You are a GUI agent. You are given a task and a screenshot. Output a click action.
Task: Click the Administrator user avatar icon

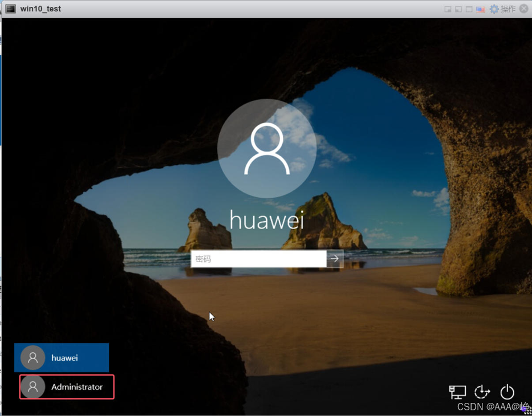33,387
